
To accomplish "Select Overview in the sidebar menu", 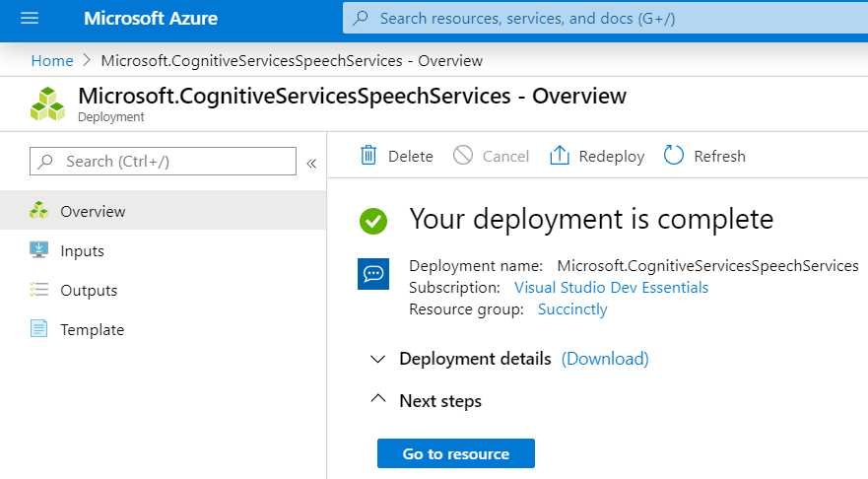I will tap(163, 211).
